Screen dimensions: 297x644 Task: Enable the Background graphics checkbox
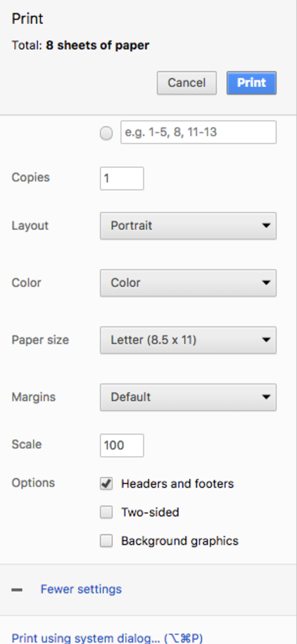point(106,541)
